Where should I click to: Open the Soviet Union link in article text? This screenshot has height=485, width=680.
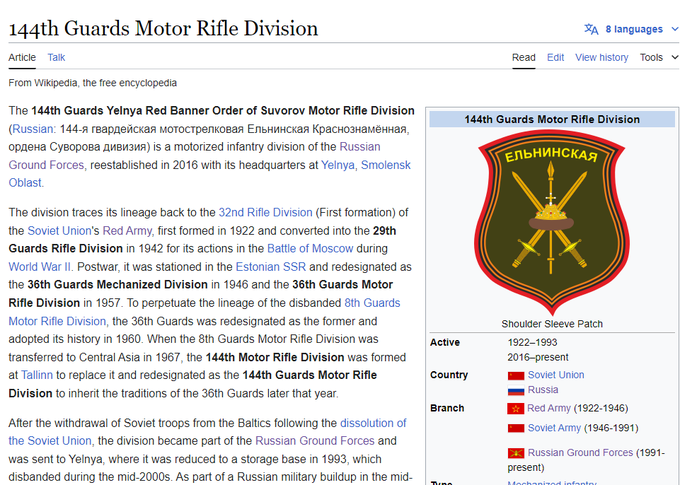59,230
